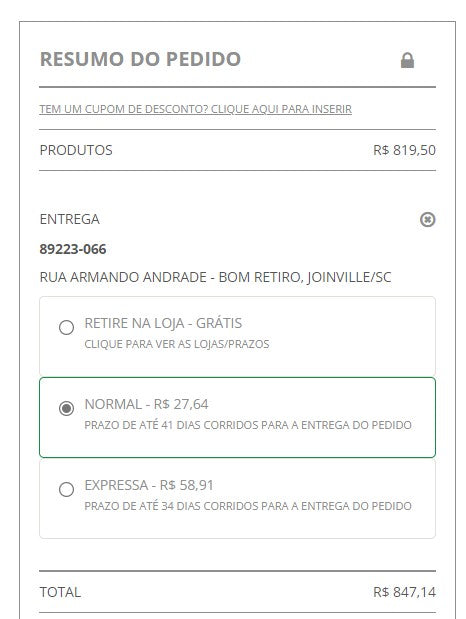Click the Produtos row label
The image size is (466, 619).
pos(76,150)
